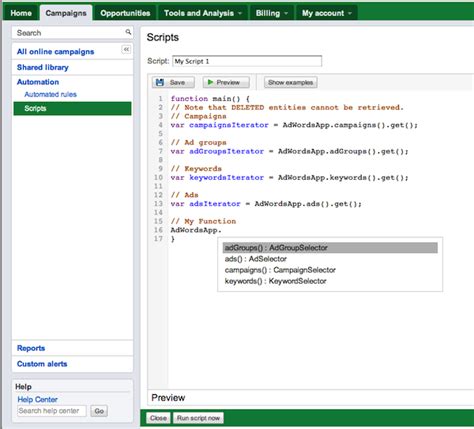
Task: Click the 'adGroupsIterator' variable in code
Action: [226, 151]
